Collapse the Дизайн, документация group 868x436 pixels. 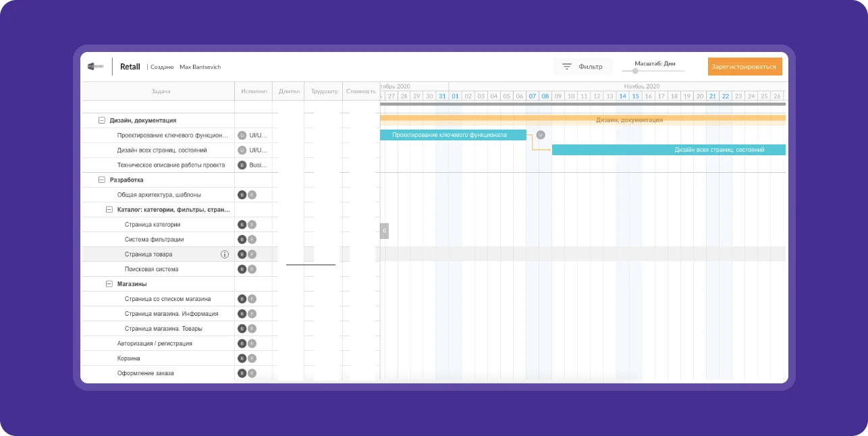click(102, 121)
